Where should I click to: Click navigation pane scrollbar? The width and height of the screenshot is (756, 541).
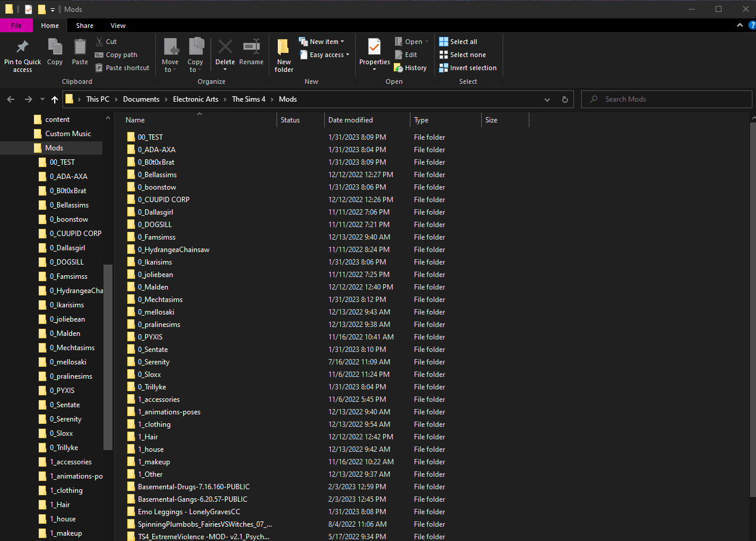click(x=108, y=357)
